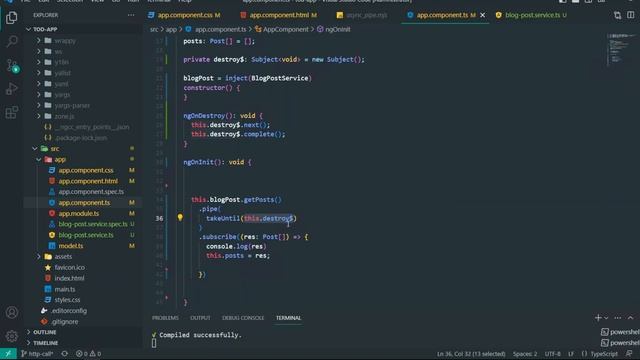The width and height of the screenshot is (640, 360).
Task: Open the Source Control view icon
Action: coord(12,66)
